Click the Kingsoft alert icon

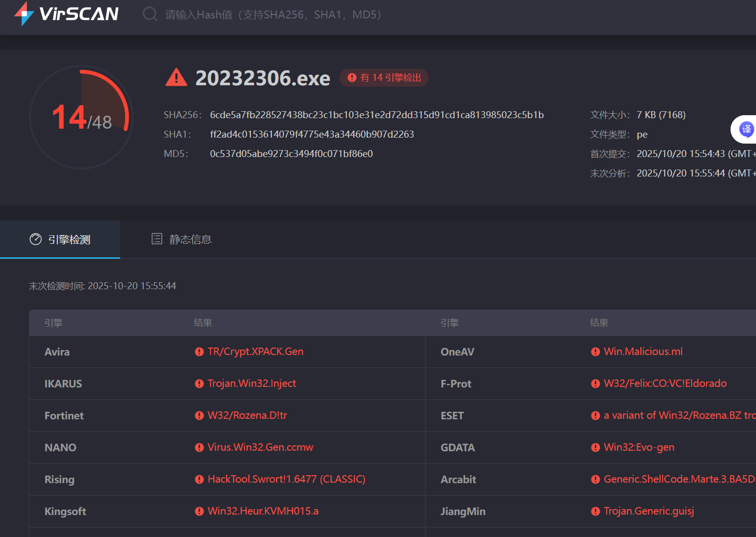point(199,512)
